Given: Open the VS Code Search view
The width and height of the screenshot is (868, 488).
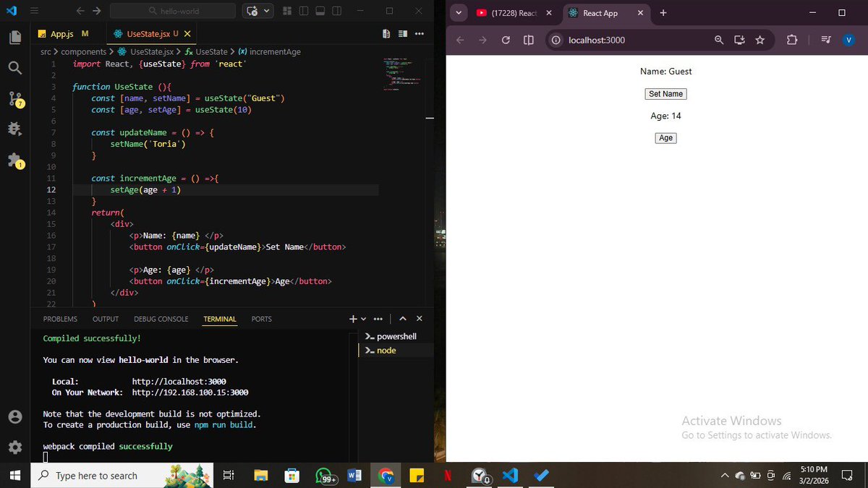Looking at the screenshot, I should point(15,68).
